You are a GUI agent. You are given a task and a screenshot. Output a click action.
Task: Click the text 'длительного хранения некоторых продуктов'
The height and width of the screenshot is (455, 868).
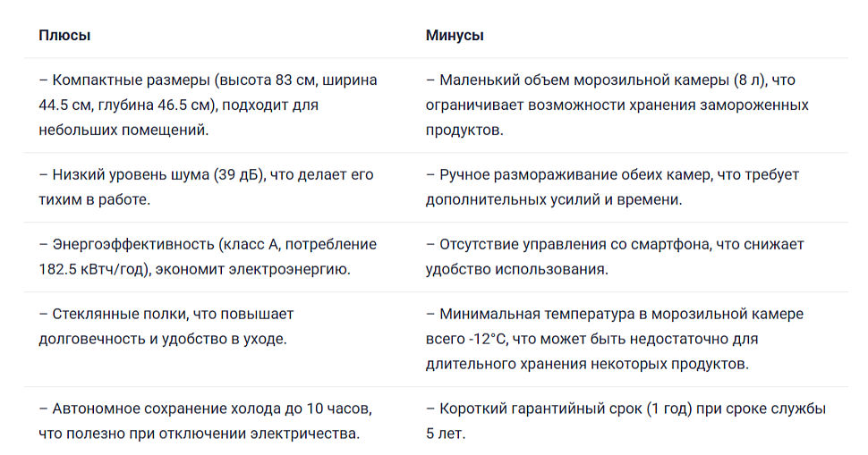586,365
